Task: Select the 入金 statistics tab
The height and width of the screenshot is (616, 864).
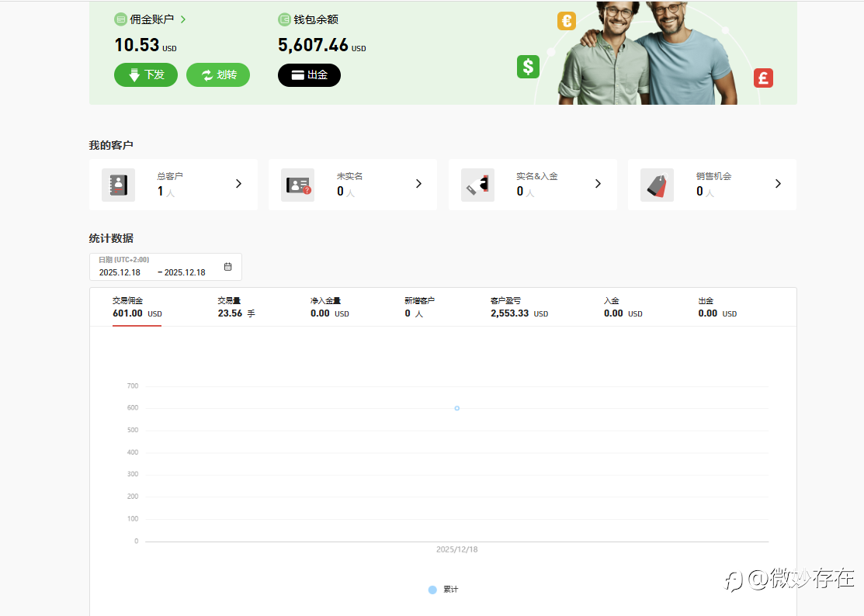Action: click(x=623, y=307)
